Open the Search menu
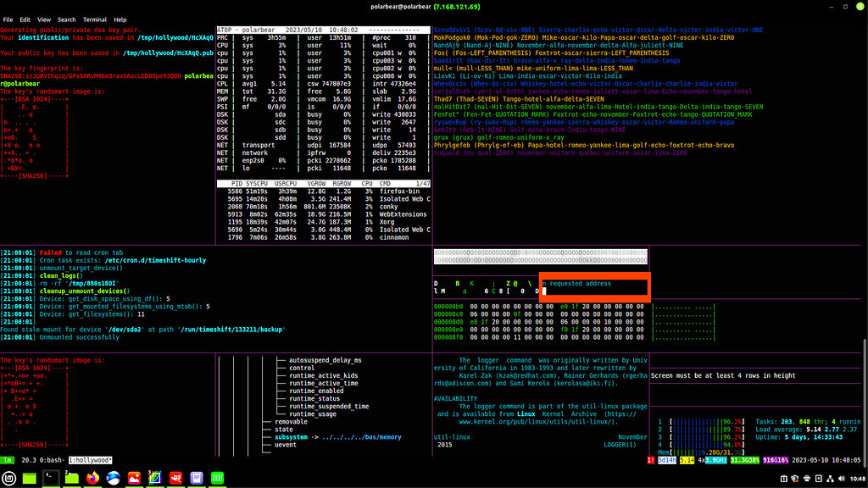Viewport: 868px width, 488px height. [66, 19]
